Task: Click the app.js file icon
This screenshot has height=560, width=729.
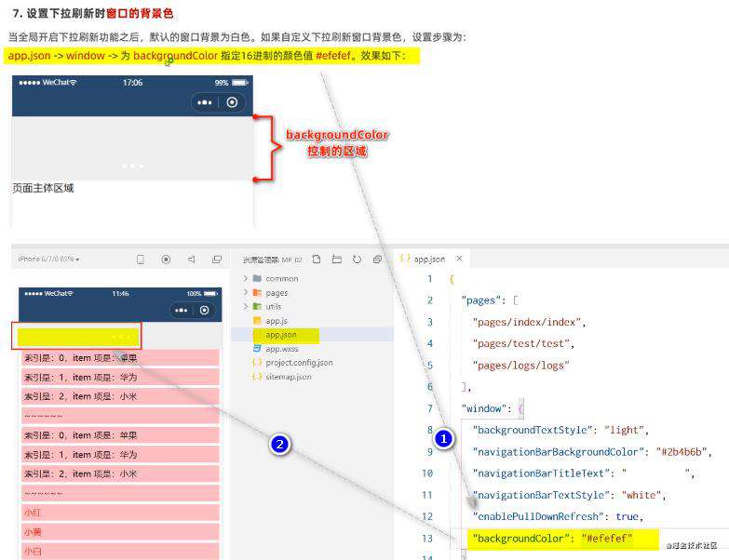Action: point(257,320)
